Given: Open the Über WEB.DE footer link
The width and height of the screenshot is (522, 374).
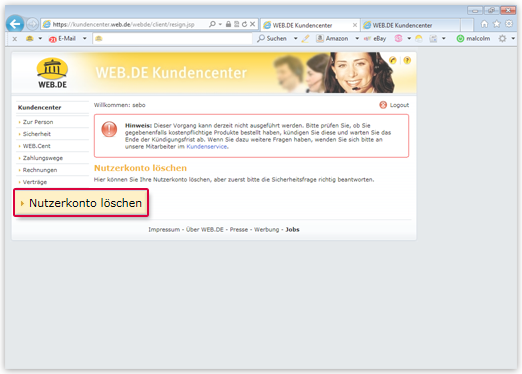Looking at the screenshot, I should tap(205, 230).
